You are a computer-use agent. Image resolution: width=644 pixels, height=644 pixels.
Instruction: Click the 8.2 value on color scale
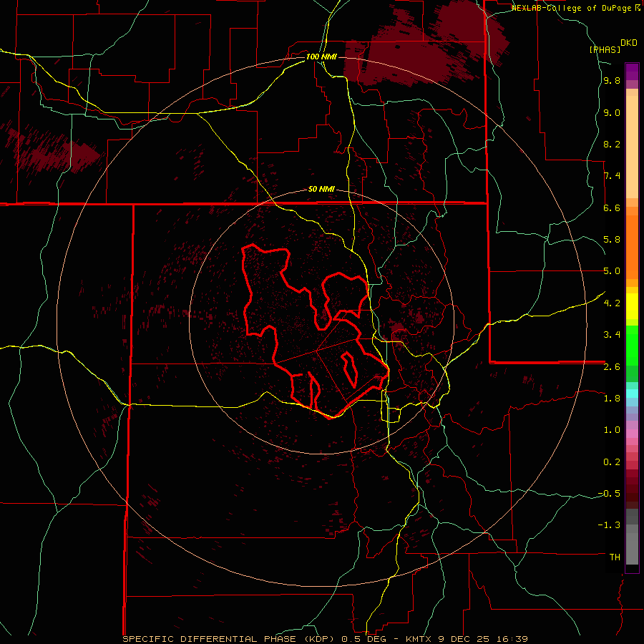pos(612,145)
